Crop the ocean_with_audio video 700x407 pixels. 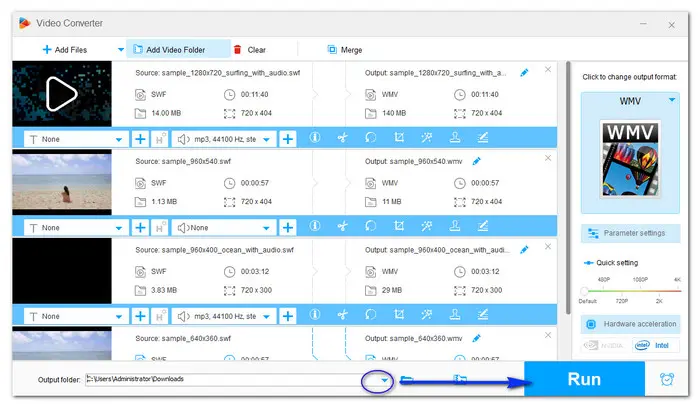(399, 315)
